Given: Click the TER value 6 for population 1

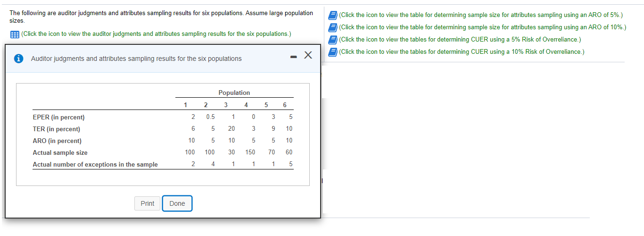Looking at the screenshot, I should tap(193, 128).
